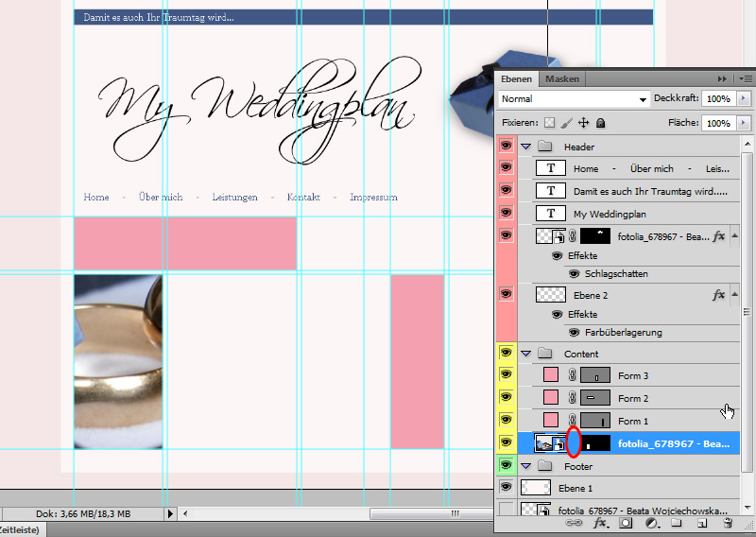Hide the Form 3 layer
The width and height of the screenshot is (756, 537).
click(506, 375)
